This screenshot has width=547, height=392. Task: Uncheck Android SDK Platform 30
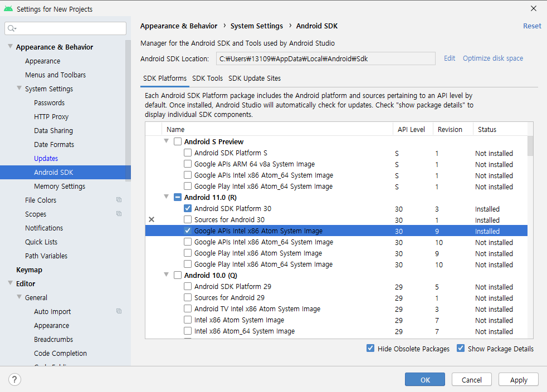tap(188, 209)
